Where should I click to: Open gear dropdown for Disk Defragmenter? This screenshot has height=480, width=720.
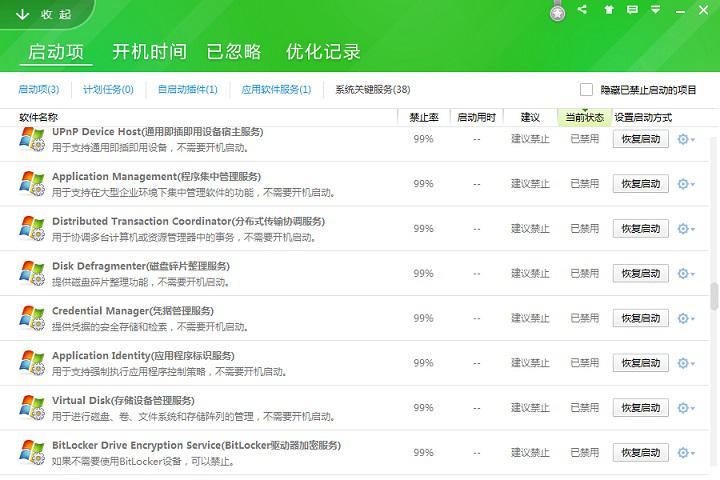pos(686,273)
